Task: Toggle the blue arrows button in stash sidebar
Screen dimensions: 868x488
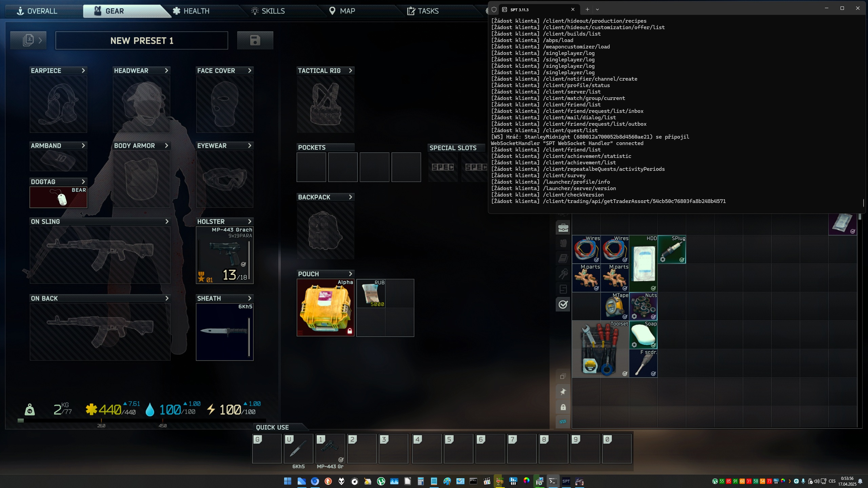Action: tap(563, 422)
